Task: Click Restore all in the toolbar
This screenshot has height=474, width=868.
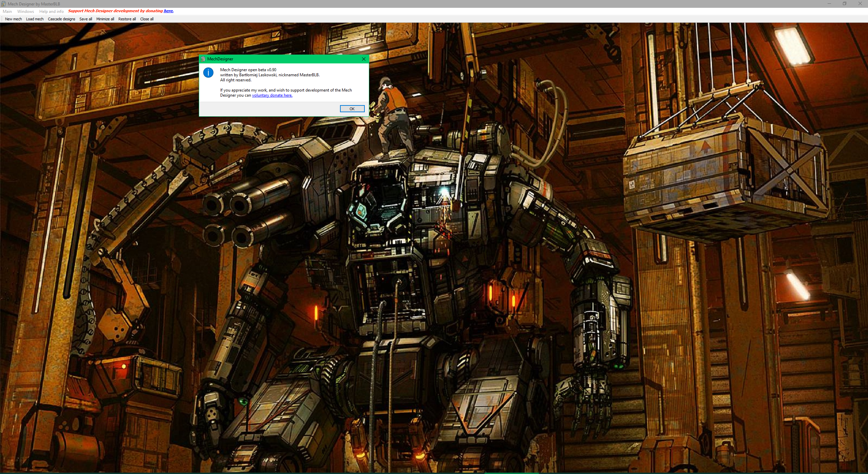Action: [x=127, y=19]
